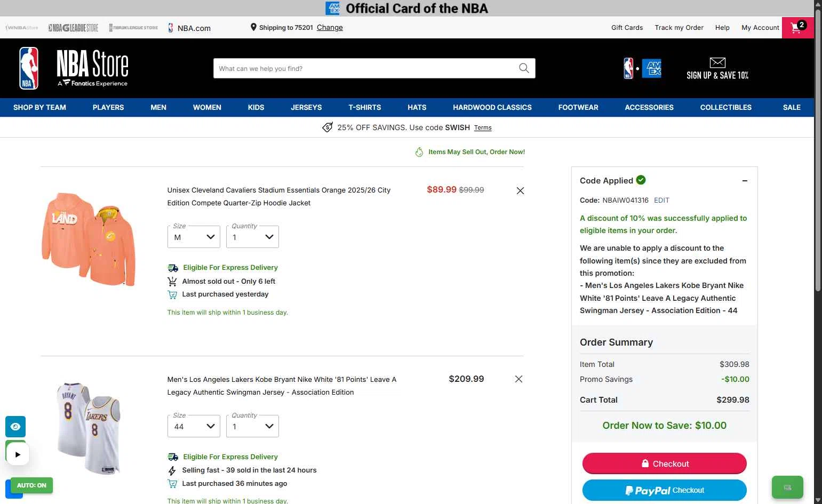Click the promo tag icon beside 25% OFF
This screenshot has height=504, width=822.
[x=328, y=127]
